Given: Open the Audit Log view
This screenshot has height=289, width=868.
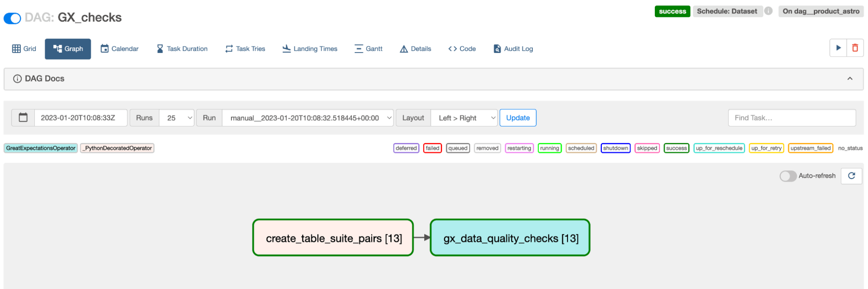Looking at the screenshot, I should tap(513, 49).
